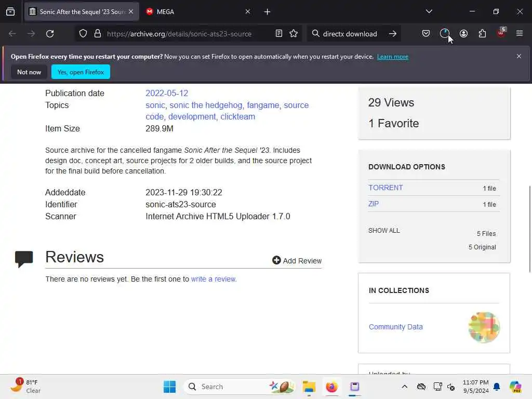Click the Community Data collection thumbnail
The image size is (532, 399).
[484, 327]
